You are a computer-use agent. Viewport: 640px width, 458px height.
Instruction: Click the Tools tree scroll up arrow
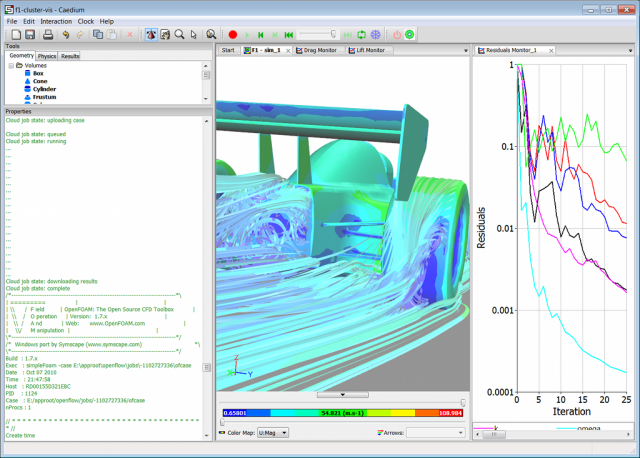(x=206, y=66)
